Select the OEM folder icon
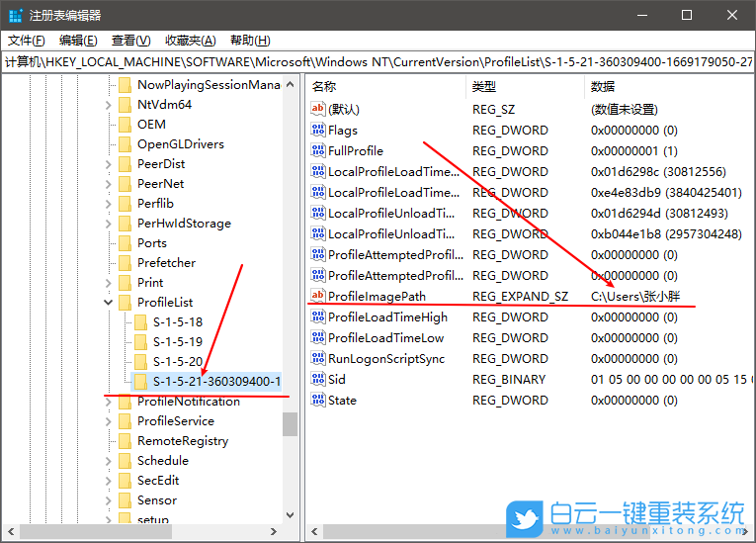The height and width of the screenshot is (543, 756). coord(125,125)
